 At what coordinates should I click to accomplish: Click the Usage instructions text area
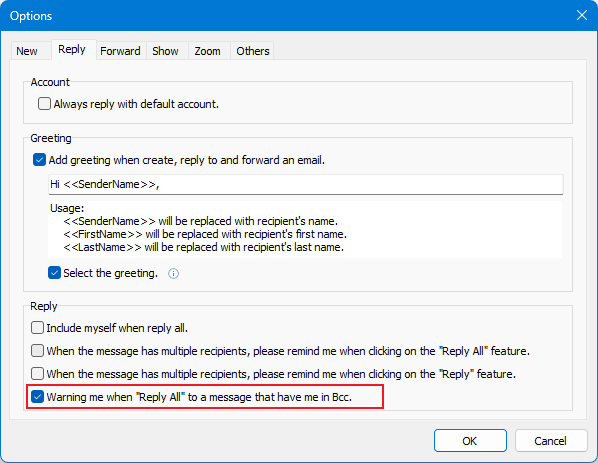[305, 228]
